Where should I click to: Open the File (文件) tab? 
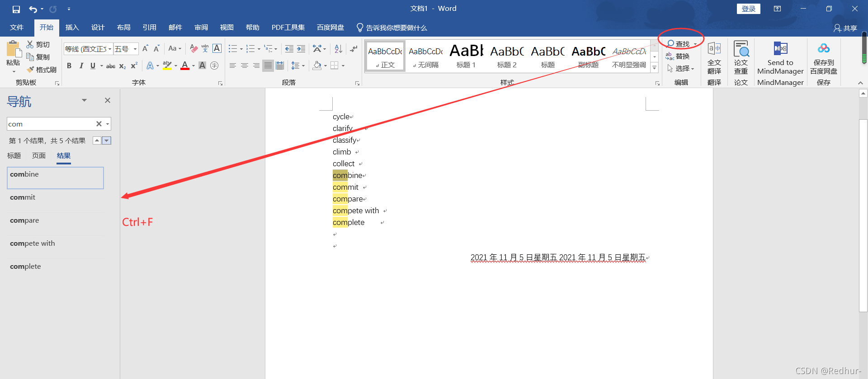tap(17, 28)
